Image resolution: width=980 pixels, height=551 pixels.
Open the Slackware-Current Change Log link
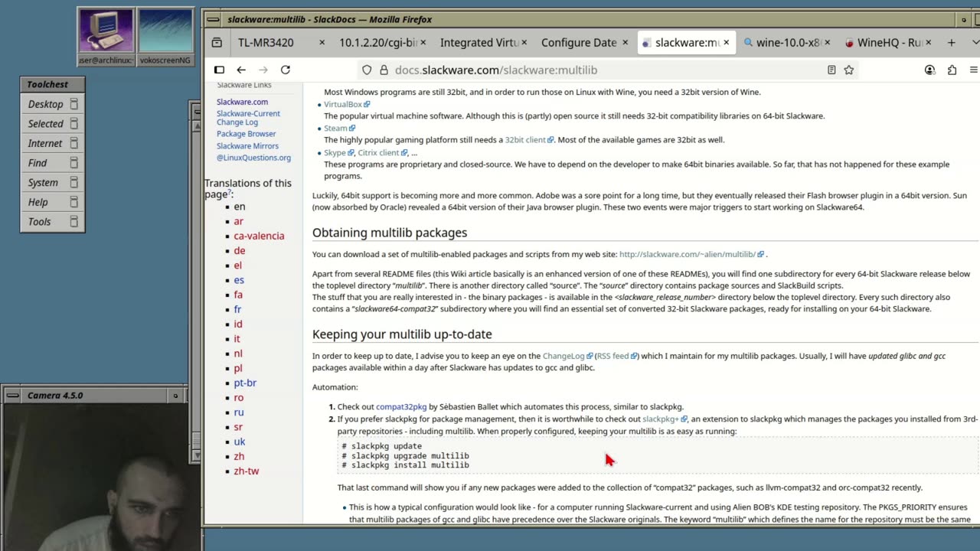pos(248,118)
